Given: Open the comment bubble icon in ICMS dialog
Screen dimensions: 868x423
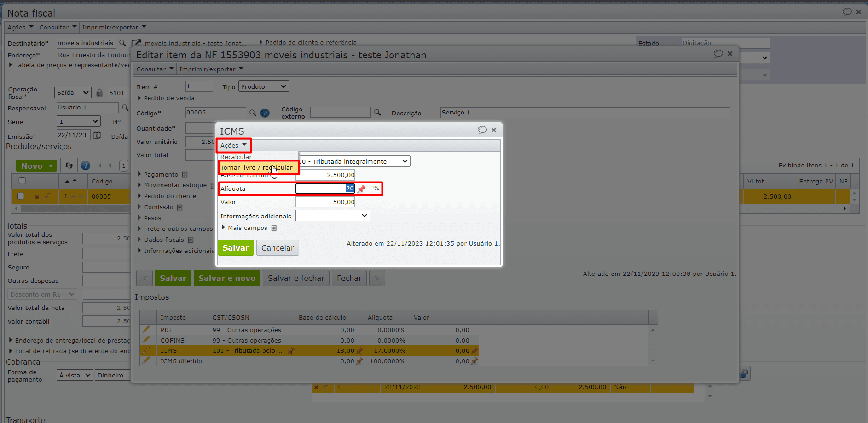Looking at the screenshot, I should 482,130.
